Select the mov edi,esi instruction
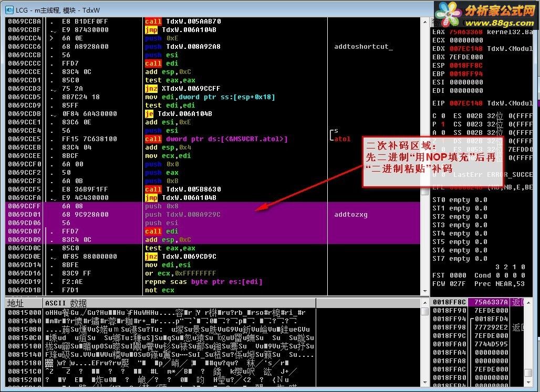The height and width of the screenshot is (392, 540). 168,265
